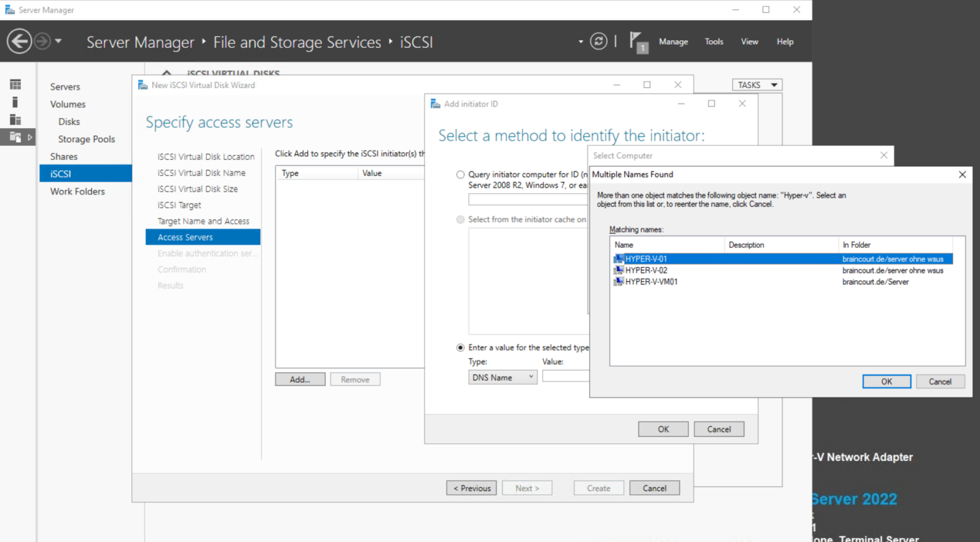Open the Tools menu
Viewport: 980px width, 542px height.
(714, 41)
